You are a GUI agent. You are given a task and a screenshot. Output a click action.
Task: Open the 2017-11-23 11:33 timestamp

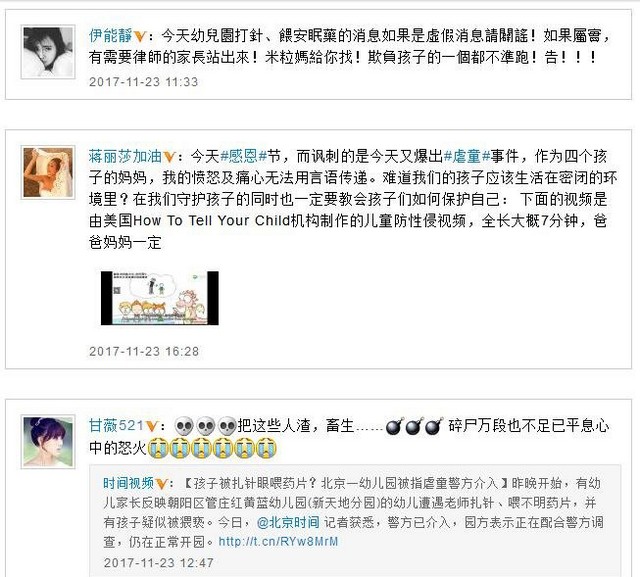(143, 82)
